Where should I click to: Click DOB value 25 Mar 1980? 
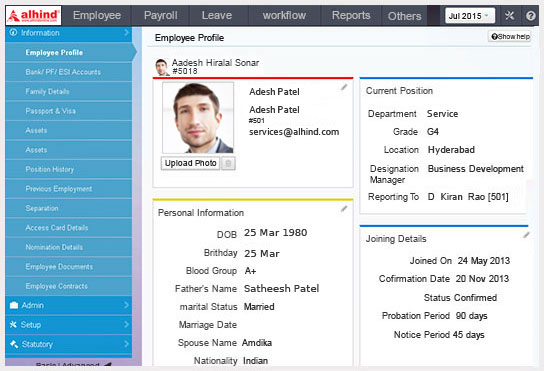point(275,233)
